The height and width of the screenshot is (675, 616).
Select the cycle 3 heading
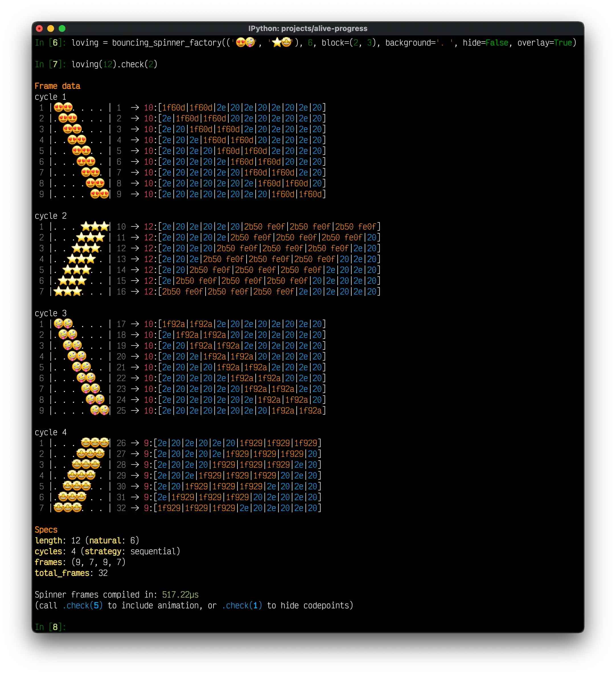coord(50,313)
